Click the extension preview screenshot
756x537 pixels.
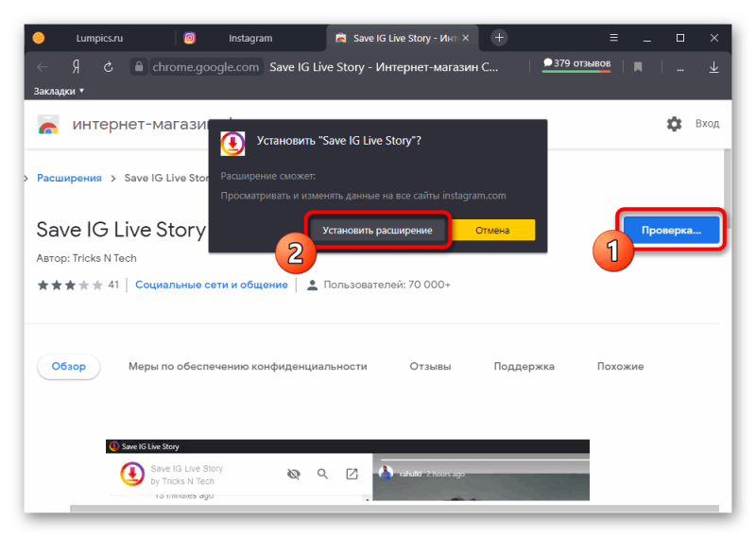tap(348, 470)
